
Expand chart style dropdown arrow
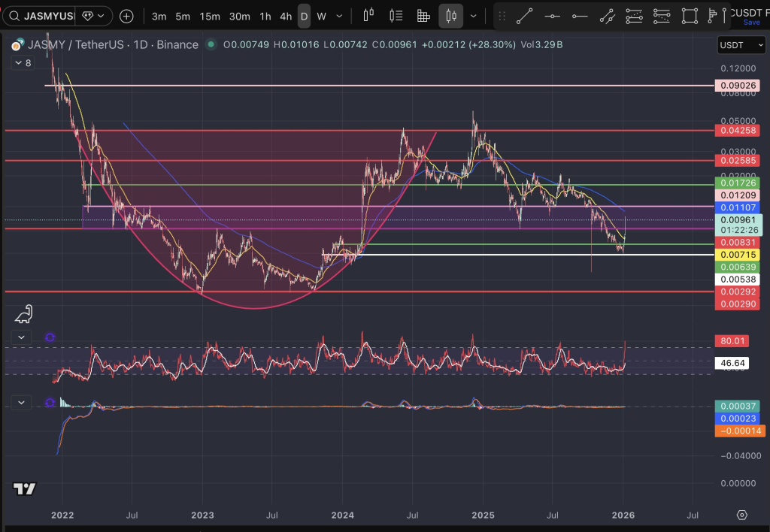coord(473,16)
